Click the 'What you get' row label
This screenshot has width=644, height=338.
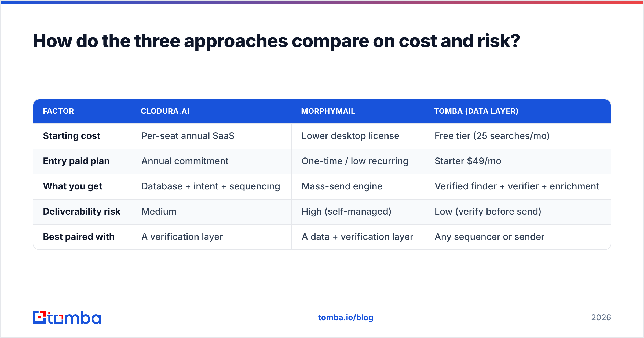72,186
